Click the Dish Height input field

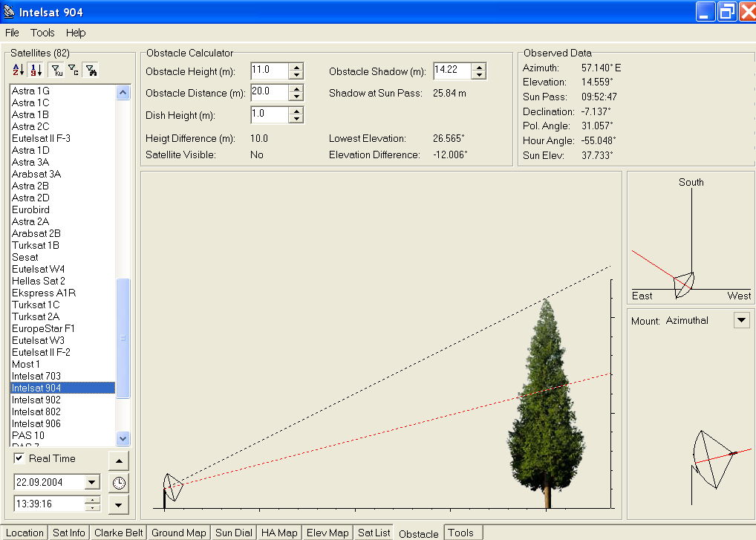(270, 114)
